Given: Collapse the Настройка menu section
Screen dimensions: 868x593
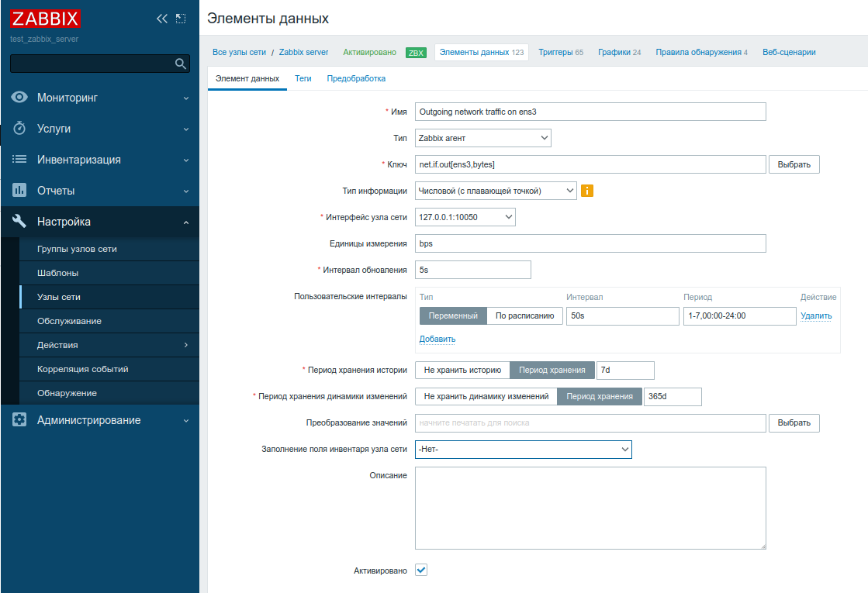Looking at the screenshot, I should click(x=99, y=221).
